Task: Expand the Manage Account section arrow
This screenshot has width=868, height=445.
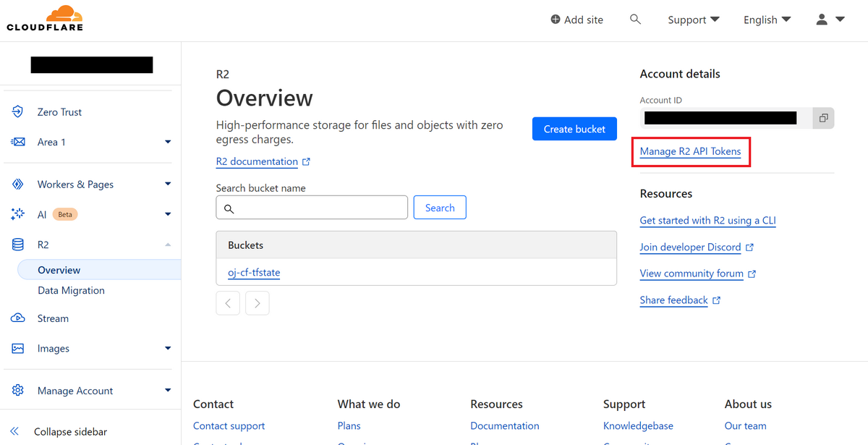Action: (168, 391)
